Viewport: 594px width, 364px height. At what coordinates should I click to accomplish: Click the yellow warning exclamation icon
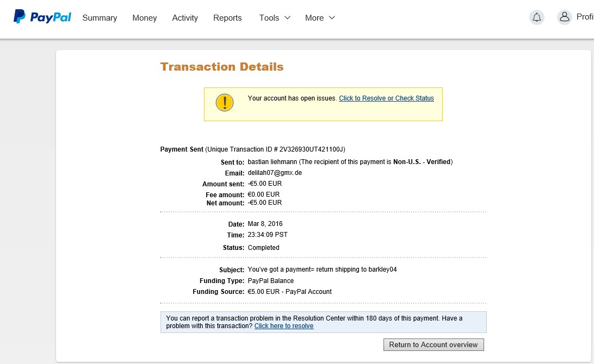point(225,103)
